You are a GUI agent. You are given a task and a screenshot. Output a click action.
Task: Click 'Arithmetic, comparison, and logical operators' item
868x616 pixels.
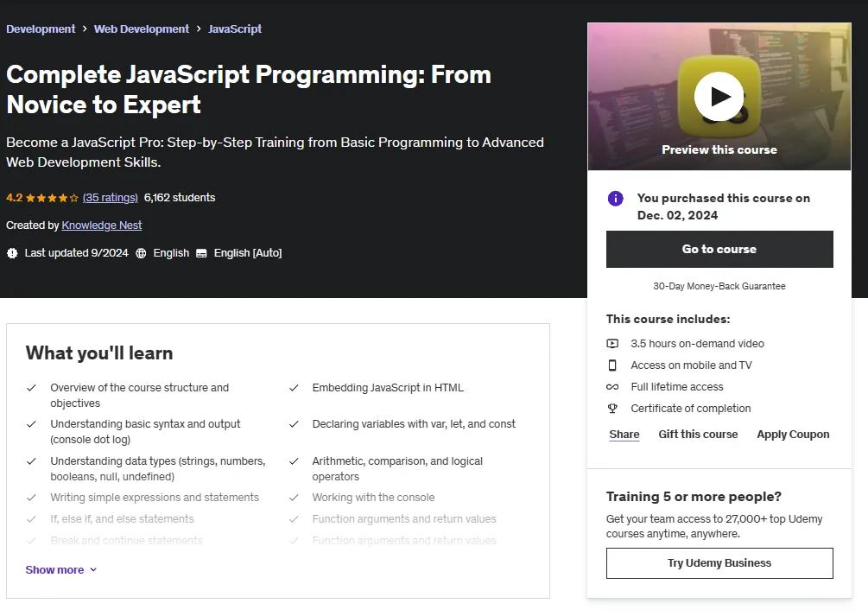[397, 468]
